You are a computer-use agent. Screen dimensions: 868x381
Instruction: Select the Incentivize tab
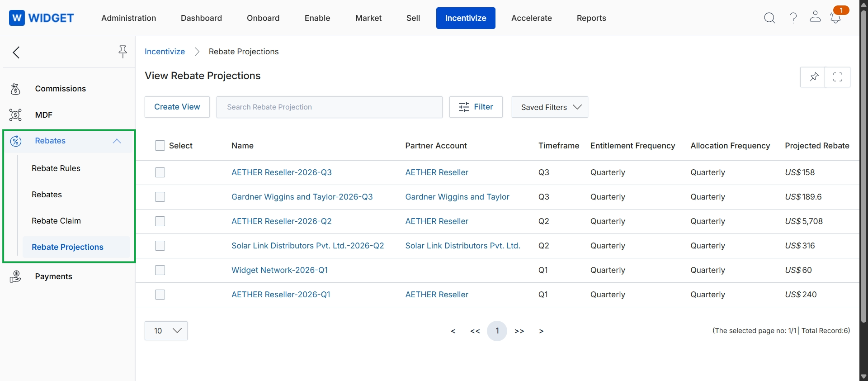(466, 18)
